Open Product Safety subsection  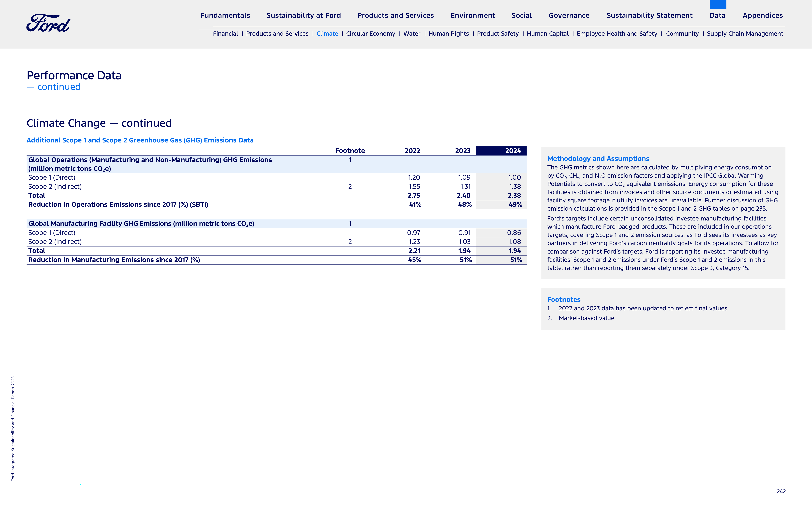point(497,34)
